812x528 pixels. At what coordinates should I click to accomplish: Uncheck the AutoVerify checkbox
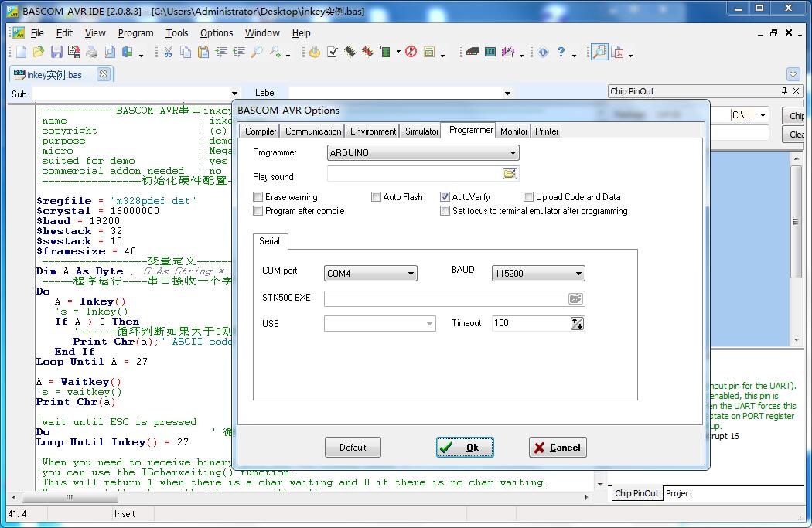[x=445, y=196]
